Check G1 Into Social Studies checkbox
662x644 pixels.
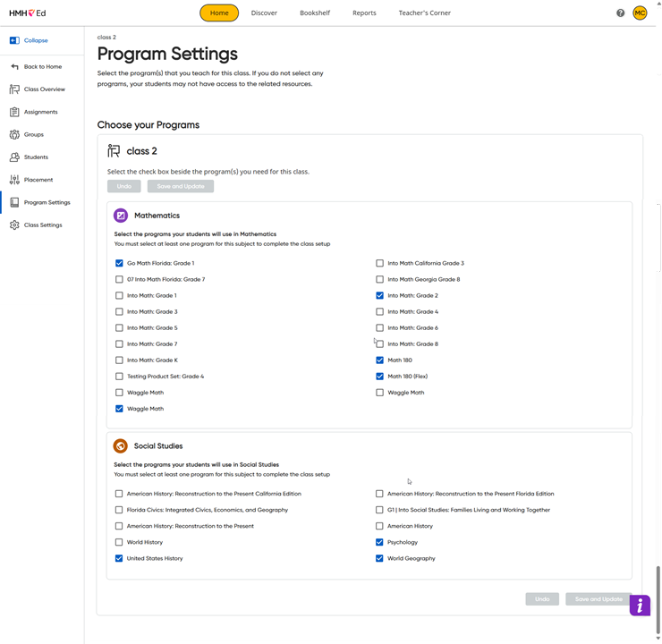(379, 510)
